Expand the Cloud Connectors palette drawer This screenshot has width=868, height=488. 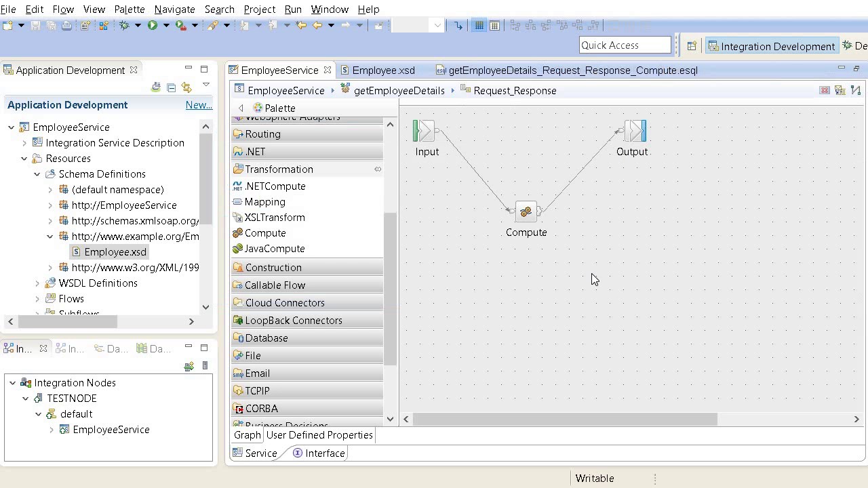point(307,303)
